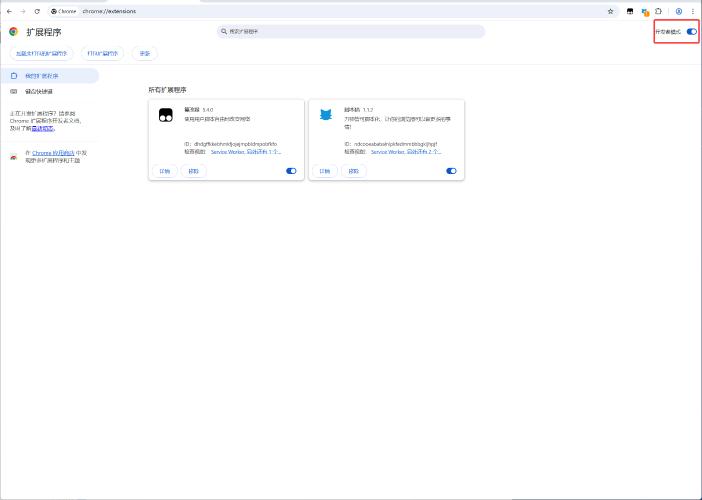Click the blue cat extension icon
This screenshot has width=702, height=500.
(326, 115)
